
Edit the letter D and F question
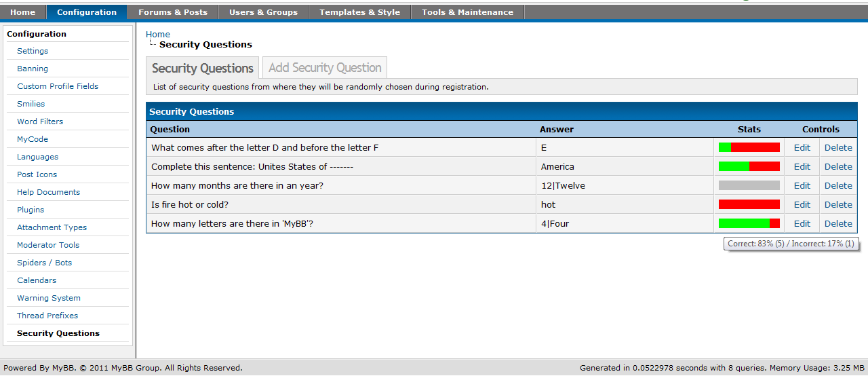(802, 147)
